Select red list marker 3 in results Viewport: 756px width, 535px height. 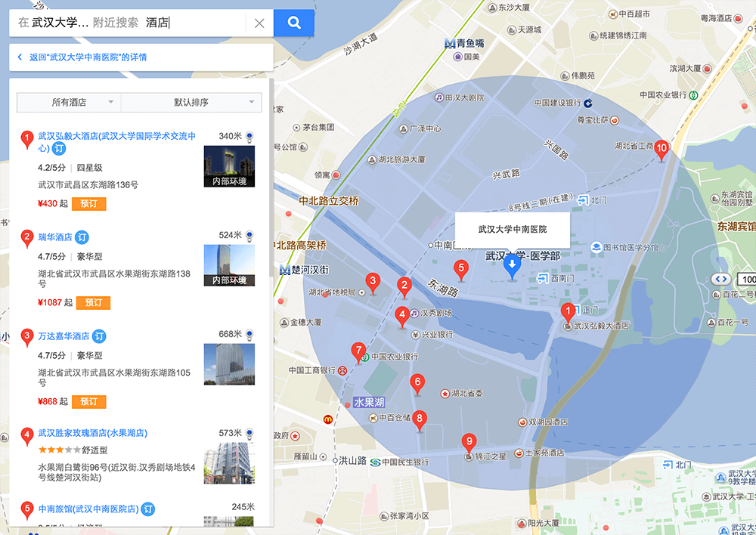coord(27,337)
